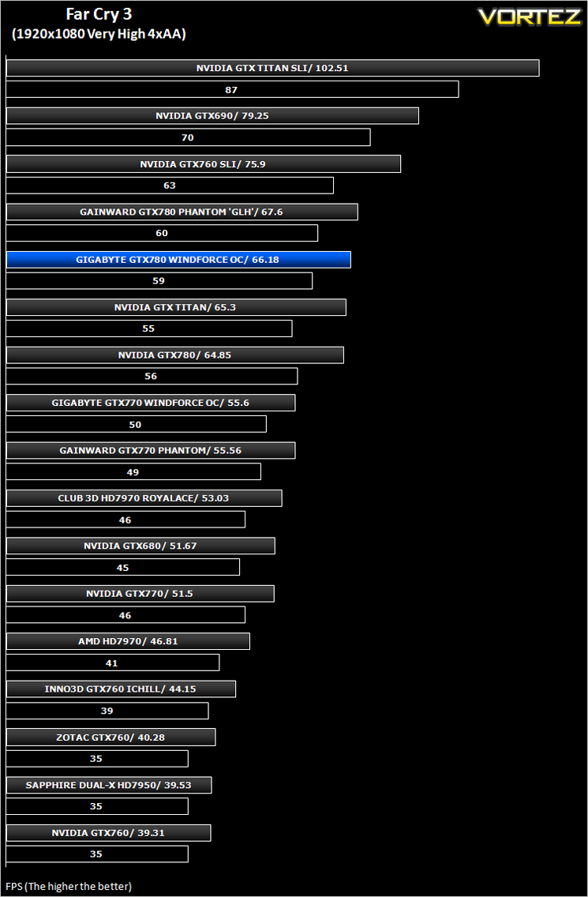Select the NVIDIA GTX760 SLI bar
The height and width of the screenshot is (897, 588).
tap(204, 163)
